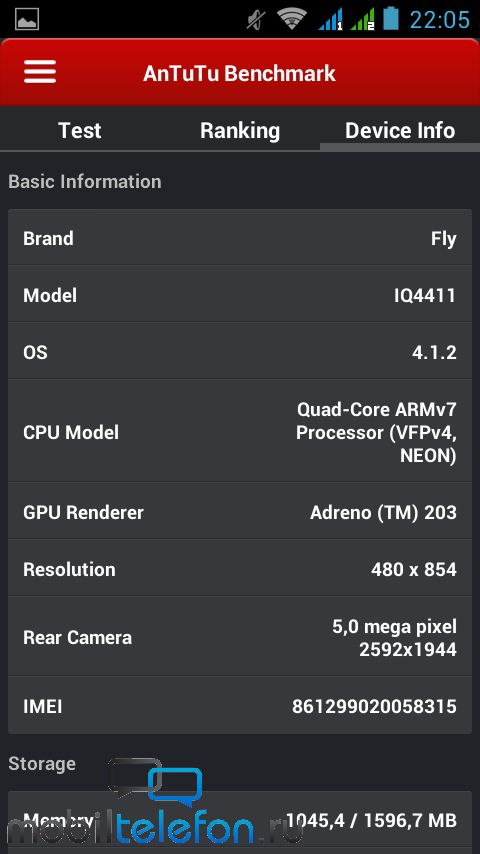The height and width of the screenshot is (854, 480).
Task: Tap the GPU Renderer Adreno 203 row
Action: (x=240, y=512)
